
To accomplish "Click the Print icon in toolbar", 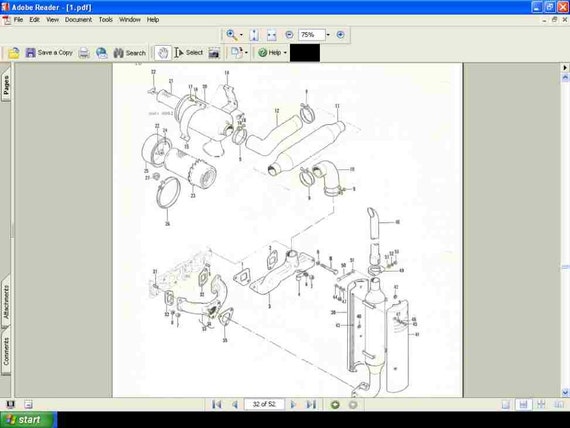I will (84, 53).
